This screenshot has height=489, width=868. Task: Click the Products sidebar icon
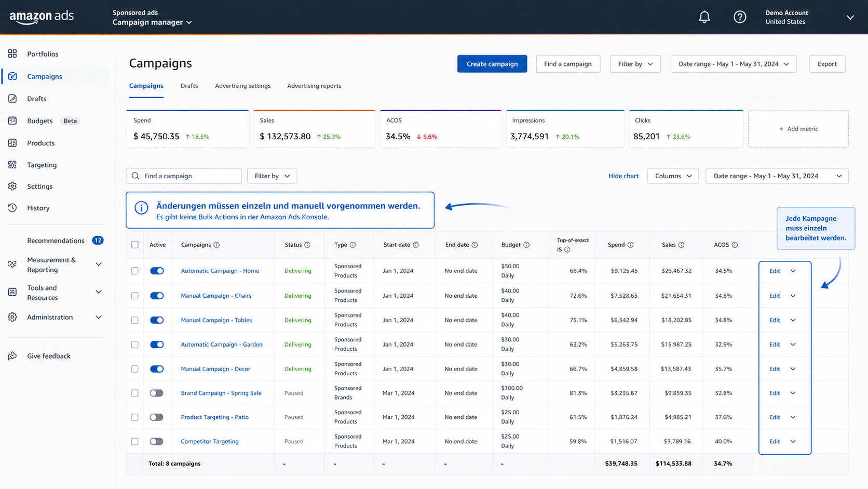click(12, 143)
